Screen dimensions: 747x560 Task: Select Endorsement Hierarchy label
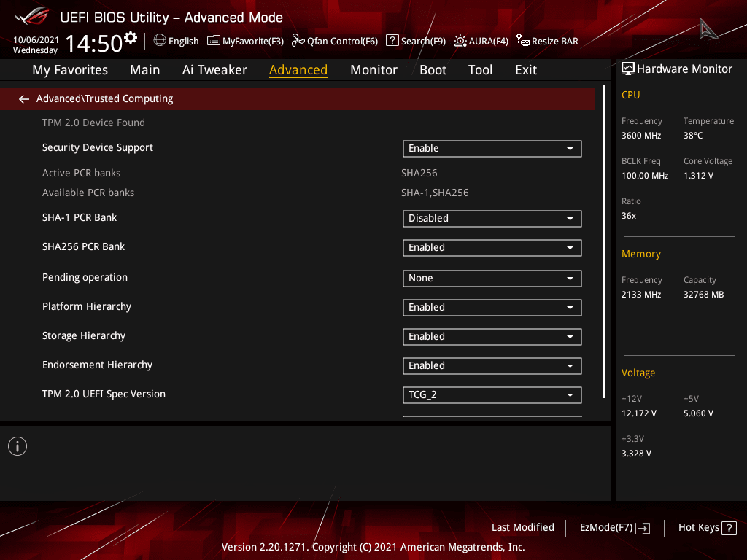[97, 365]
